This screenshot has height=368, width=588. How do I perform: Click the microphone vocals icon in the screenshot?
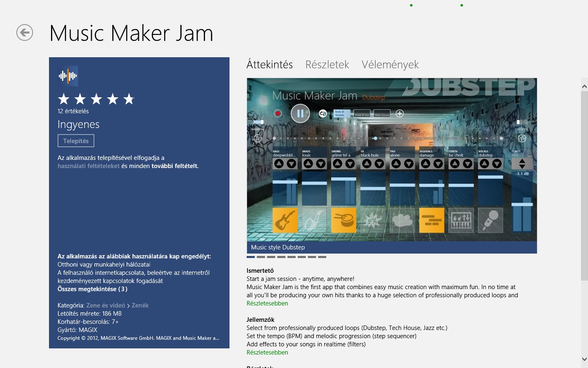[490, 220]
